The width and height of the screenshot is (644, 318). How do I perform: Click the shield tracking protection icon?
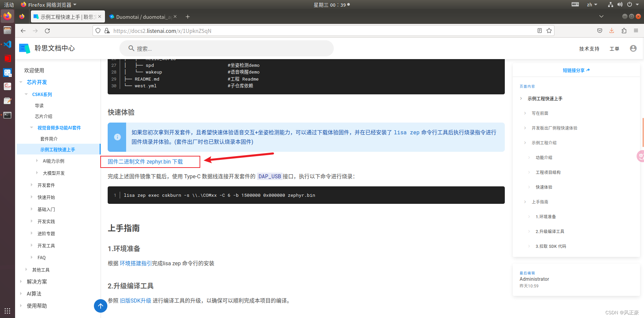(98, 31)
